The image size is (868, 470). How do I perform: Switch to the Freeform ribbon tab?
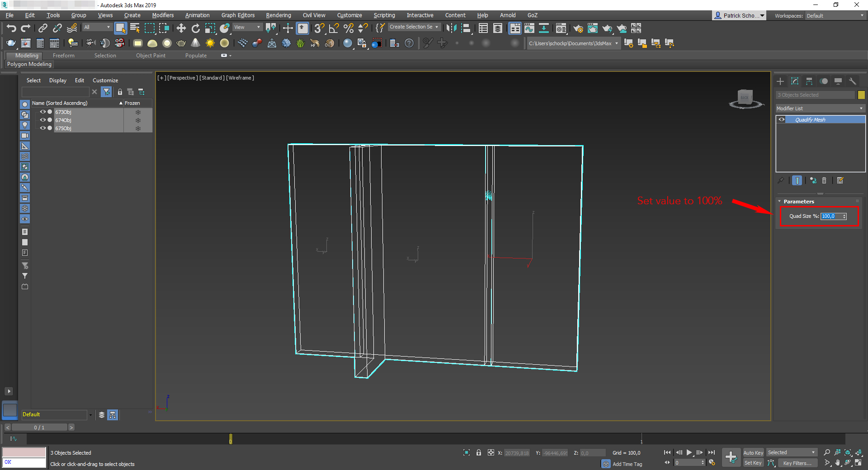click(63, 56)
